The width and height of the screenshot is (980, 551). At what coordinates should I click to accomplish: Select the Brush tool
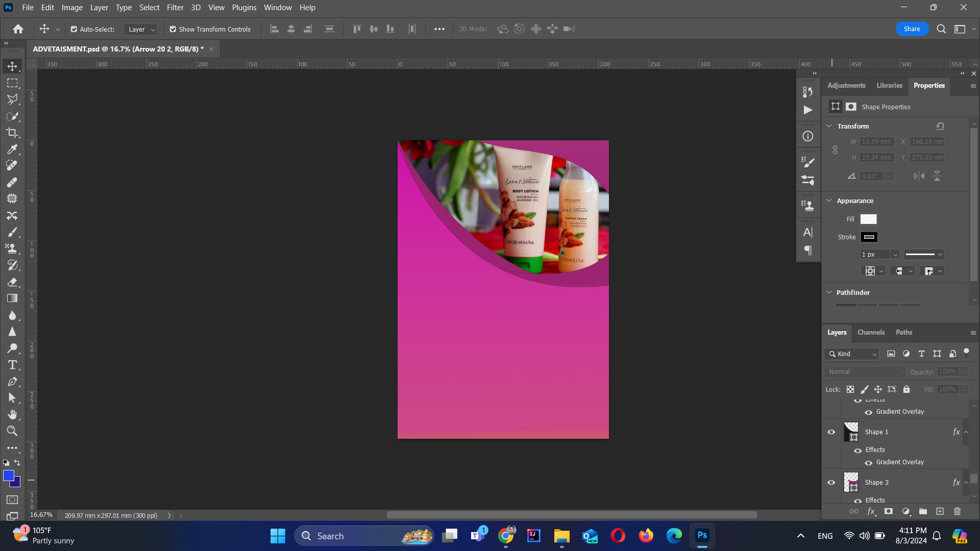point(12,232)
